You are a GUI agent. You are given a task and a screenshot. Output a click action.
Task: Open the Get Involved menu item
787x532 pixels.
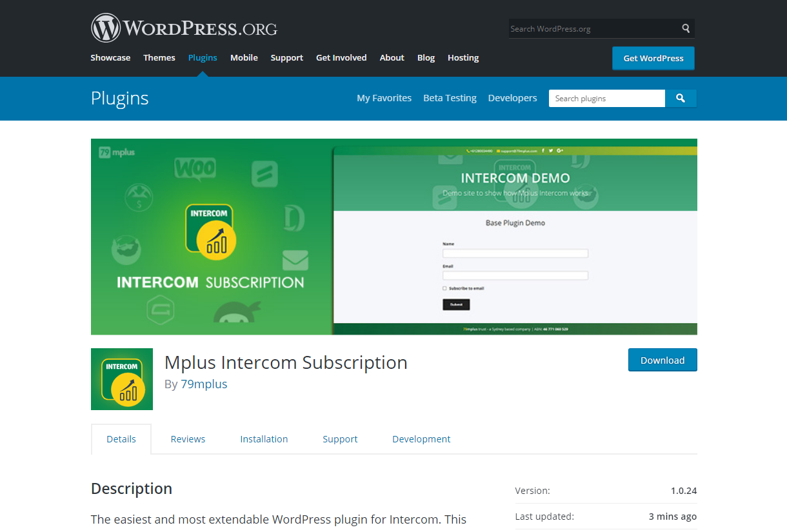pyautogui.click(x=341, y=57)
